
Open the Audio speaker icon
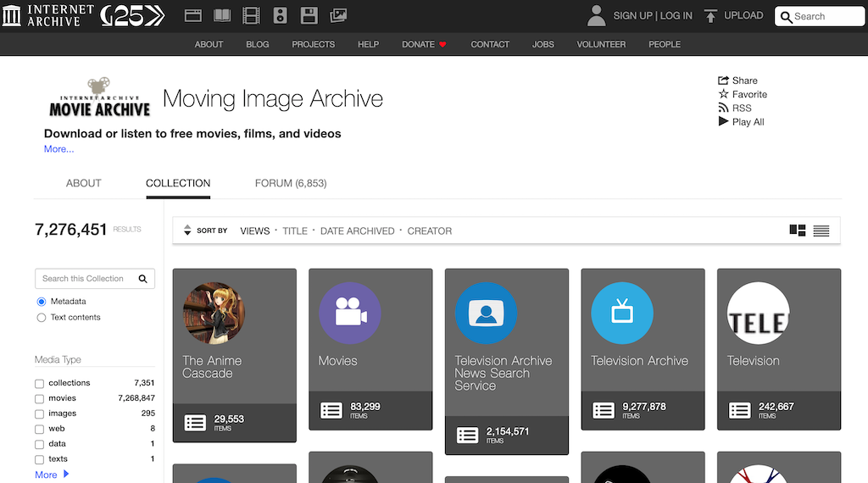point(280,15)
